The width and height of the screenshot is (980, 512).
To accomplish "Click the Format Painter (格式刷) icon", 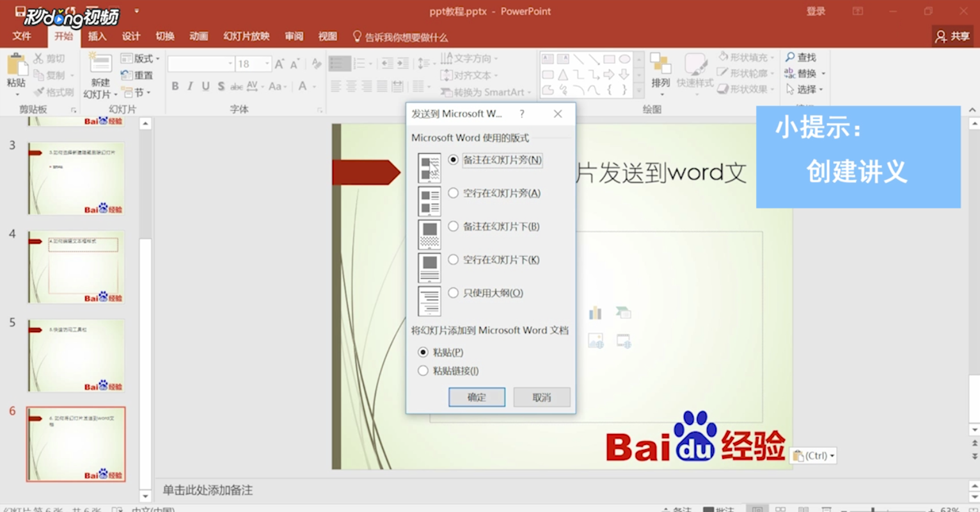I will coord(39,92).
